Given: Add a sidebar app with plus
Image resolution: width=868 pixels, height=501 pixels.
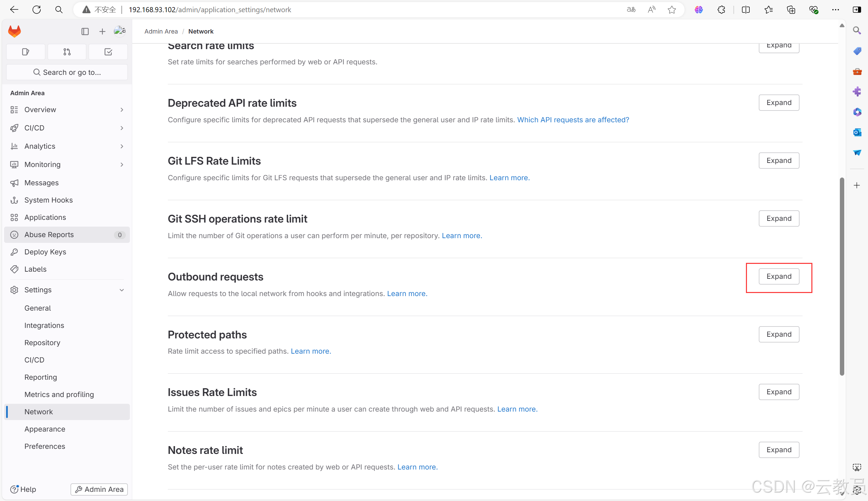Looking at the screenshot, I should (857, 186).
